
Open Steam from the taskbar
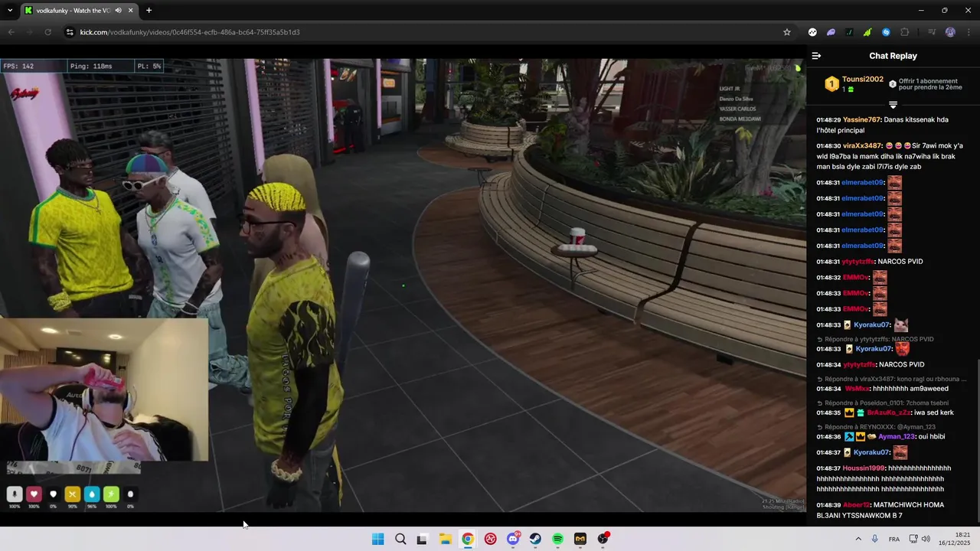point(535,539)
